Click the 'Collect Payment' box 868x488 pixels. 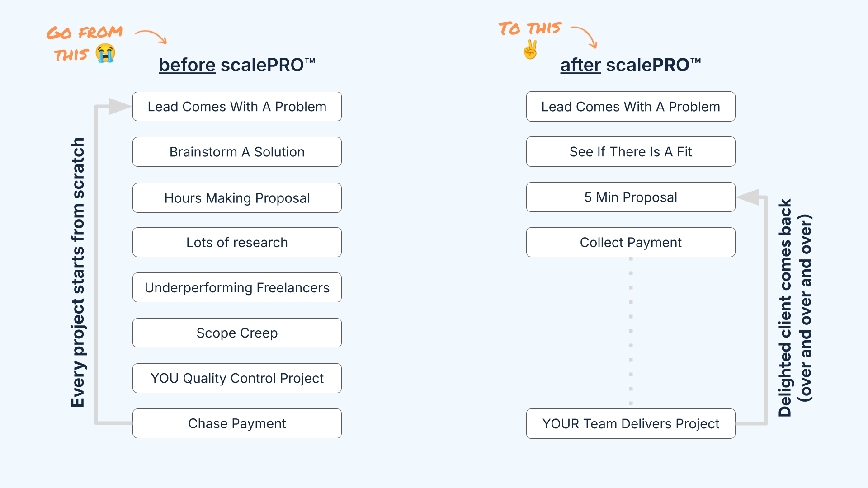[631, 243]
